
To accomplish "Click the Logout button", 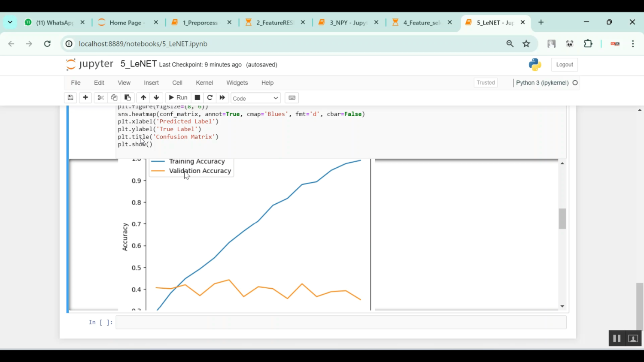I will click(x=564, y=65).
